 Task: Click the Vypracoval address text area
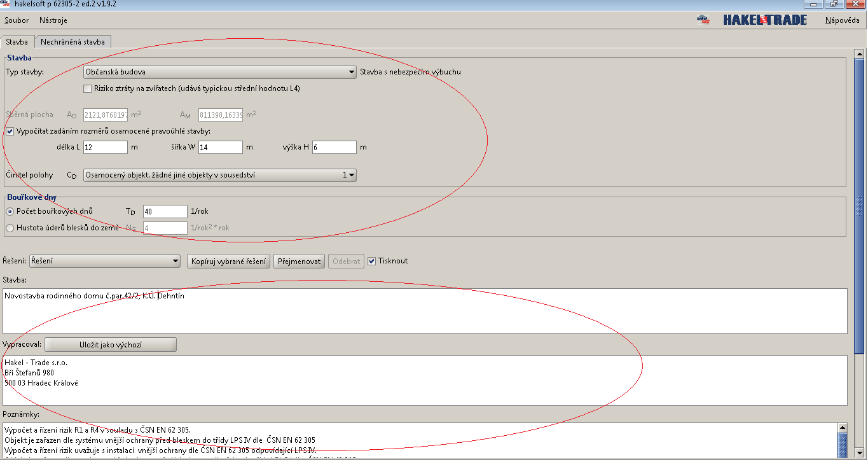425,380
